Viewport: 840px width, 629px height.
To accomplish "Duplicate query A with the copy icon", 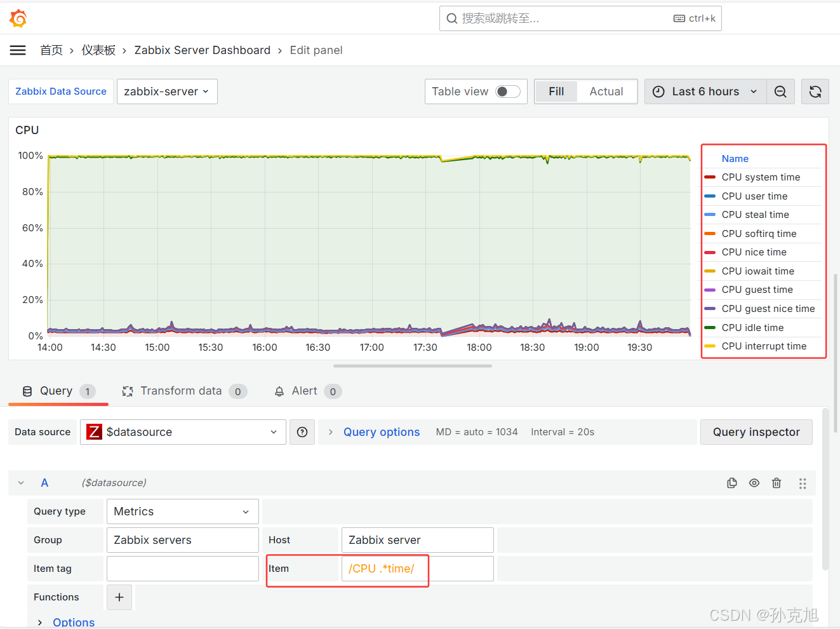I will 732,483.
